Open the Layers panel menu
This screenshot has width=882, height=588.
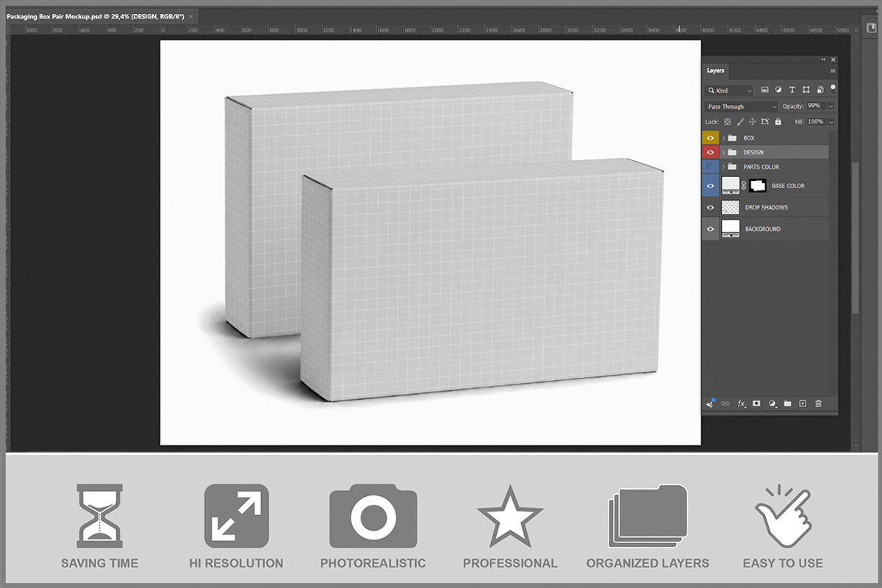coord(833,71)
